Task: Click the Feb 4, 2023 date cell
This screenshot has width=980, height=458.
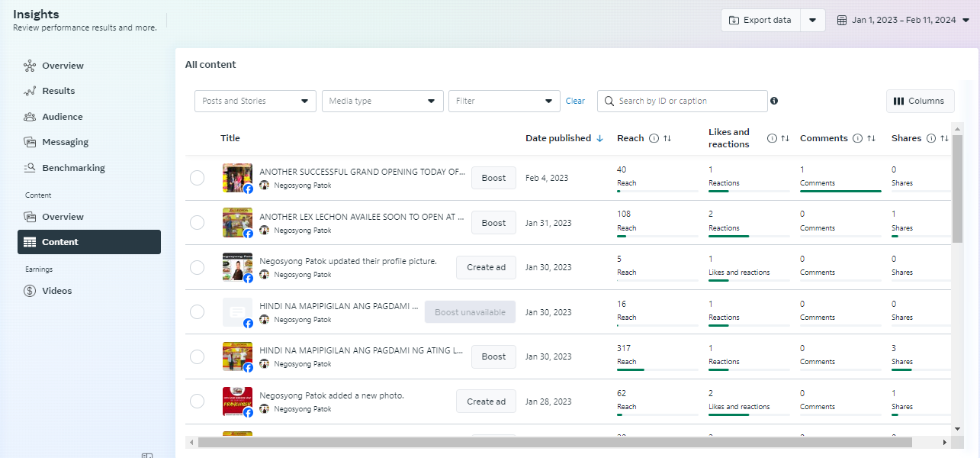Action: (x=547, y=178)
